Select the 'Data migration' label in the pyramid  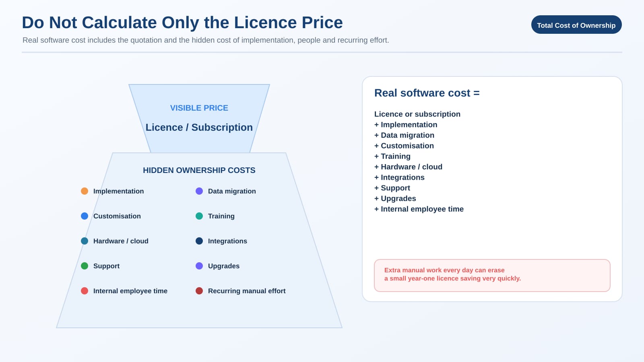232,191
